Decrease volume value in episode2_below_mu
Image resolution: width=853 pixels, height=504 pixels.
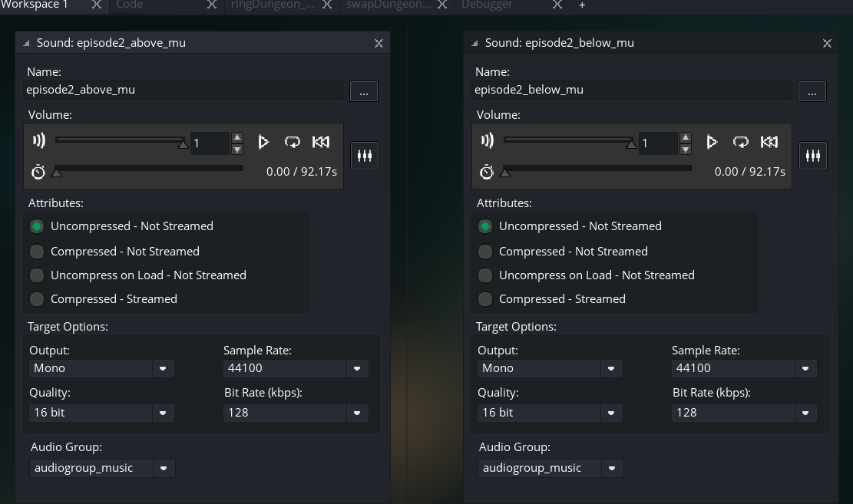[x=686, y=150]
